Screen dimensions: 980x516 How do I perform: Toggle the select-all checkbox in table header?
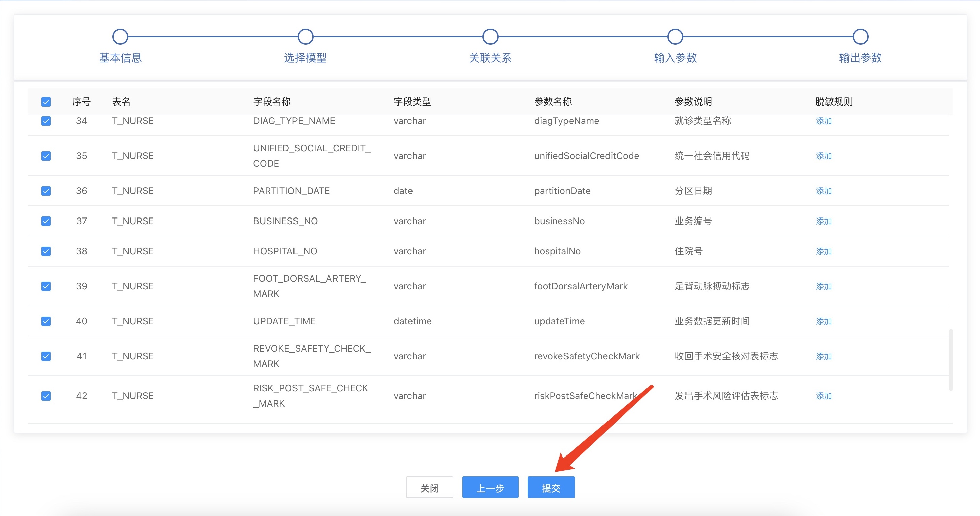pyautogui.click(x=46, y=102)
